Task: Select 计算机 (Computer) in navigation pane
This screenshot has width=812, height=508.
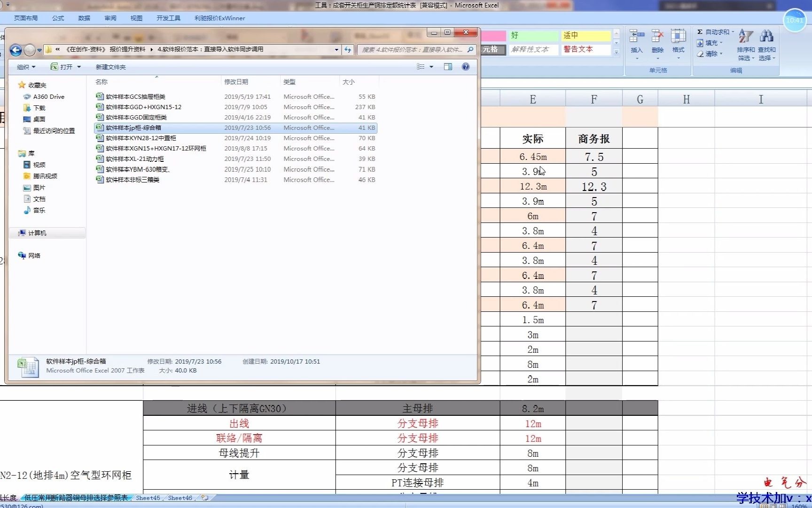Action: pyautogui.click(x=37, y=233)
